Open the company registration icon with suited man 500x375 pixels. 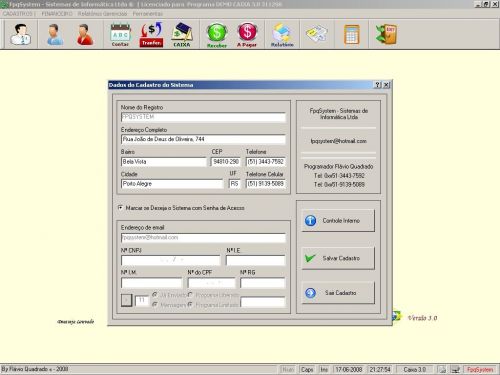[21, 34]
